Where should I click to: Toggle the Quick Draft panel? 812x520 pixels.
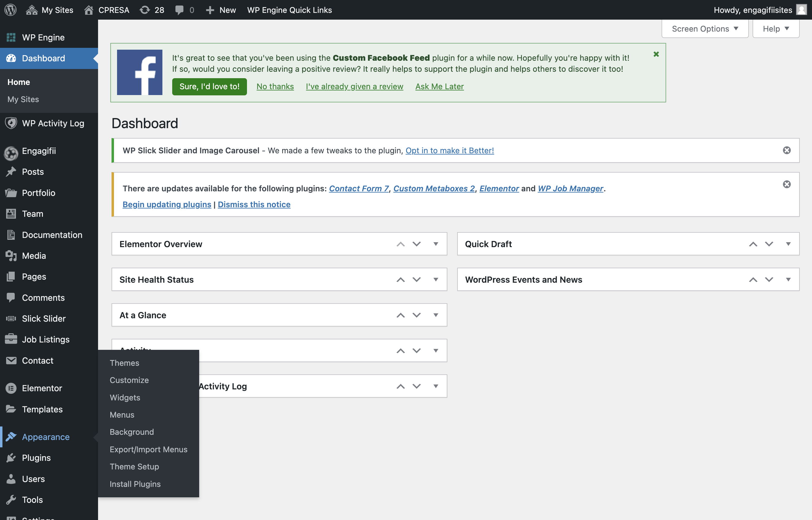coord(788,244)
